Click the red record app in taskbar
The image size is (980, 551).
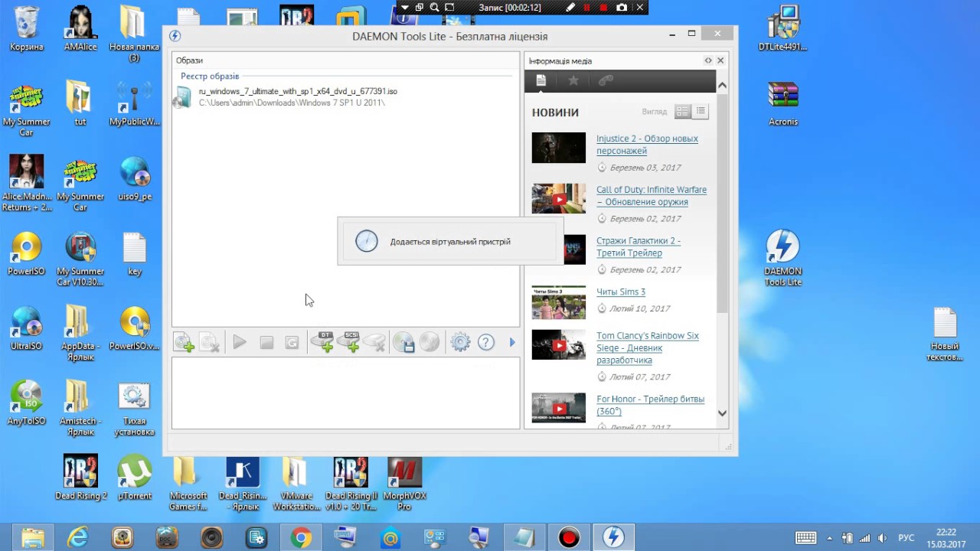tap(568, 538)
